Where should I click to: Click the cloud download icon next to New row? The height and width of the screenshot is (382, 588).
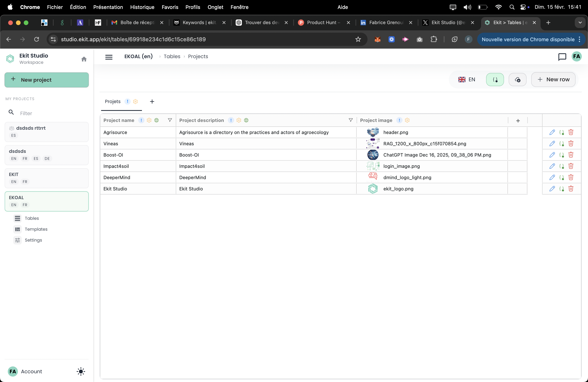(x=518, y=80)
